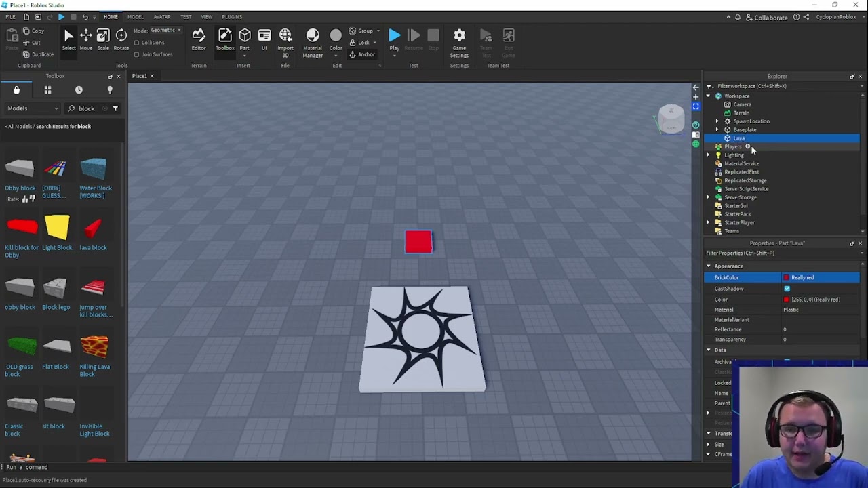This screenshot has height=488, width=868.
Task: Collapse the Appearance properties section
Action: [709, 266]
